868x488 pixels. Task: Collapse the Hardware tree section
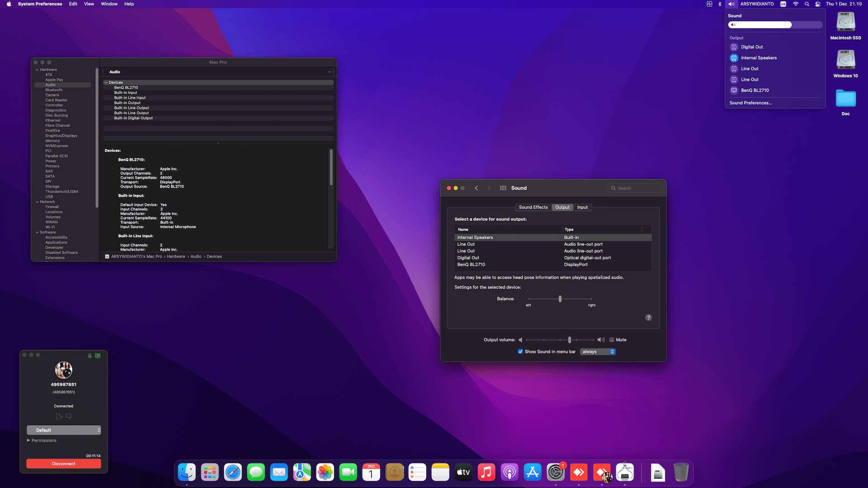[x=37, y=70]
